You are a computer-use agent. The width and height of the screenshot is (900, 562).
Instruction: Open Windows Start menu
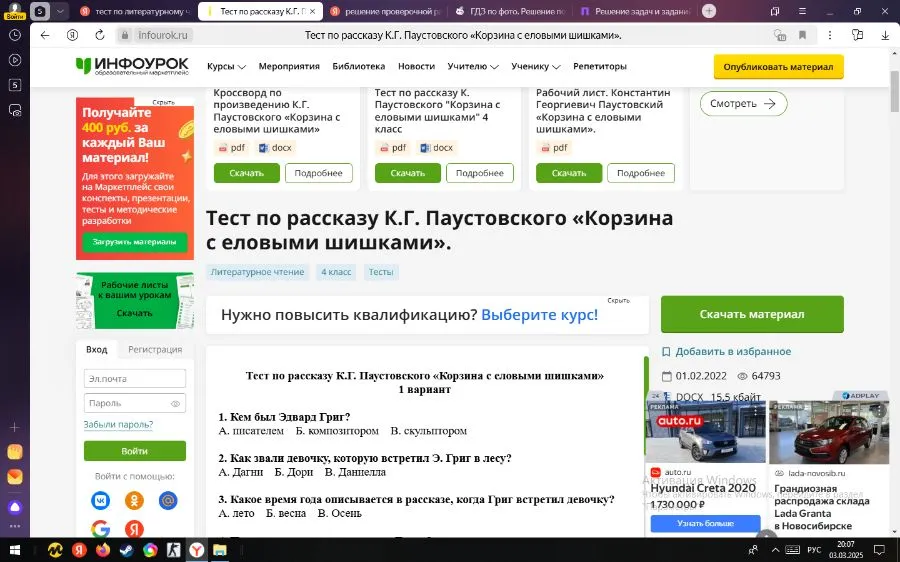point(14,551)
